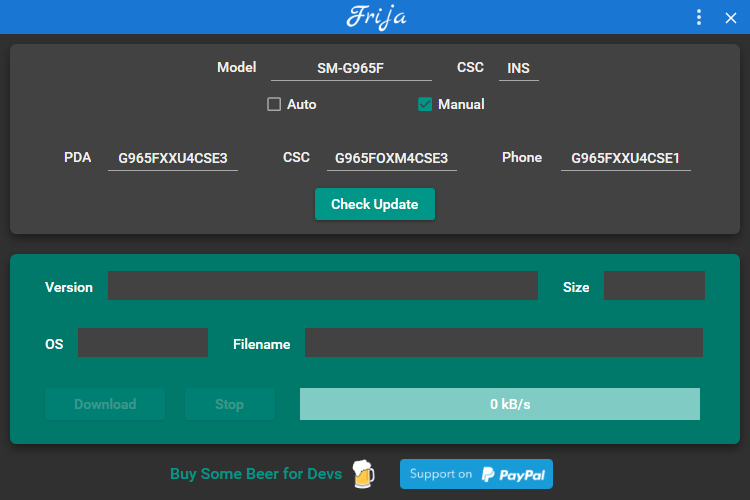Click the empty Size field

tap(654, 286)
